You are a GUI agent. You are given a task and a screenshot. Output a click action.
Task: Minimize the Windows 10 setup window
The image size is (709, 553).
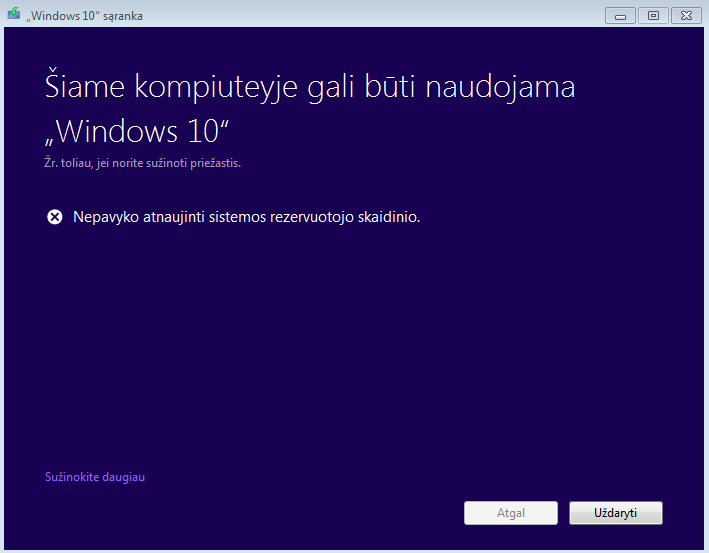click(x=620, y=15)
